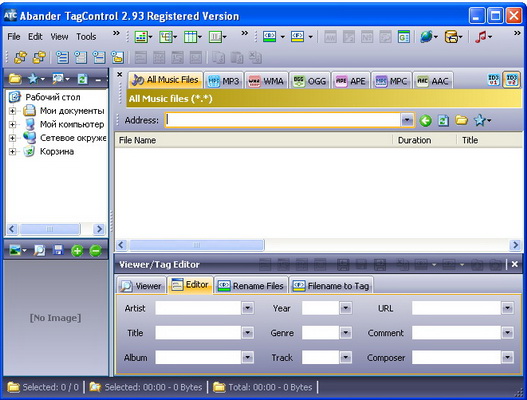This screenshot has width=527, height=400.
Task: Open the picture icon dropdown in image panel
Action: coord(18,250)
